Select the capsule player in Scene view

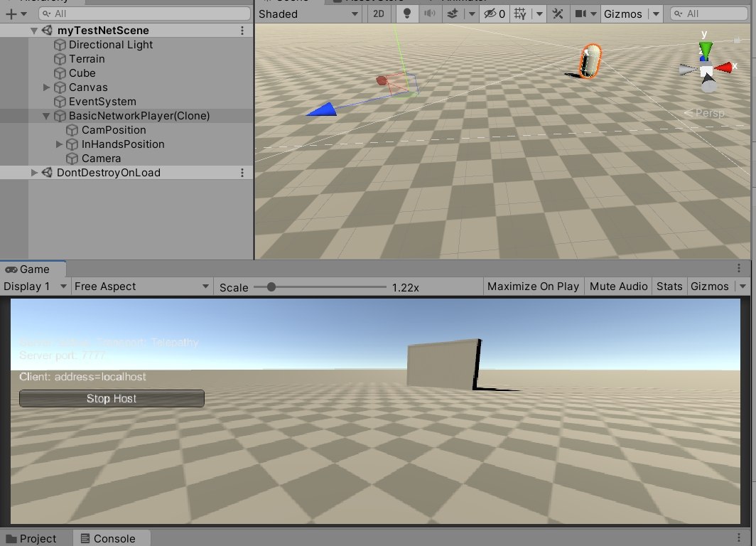[590, 61]
